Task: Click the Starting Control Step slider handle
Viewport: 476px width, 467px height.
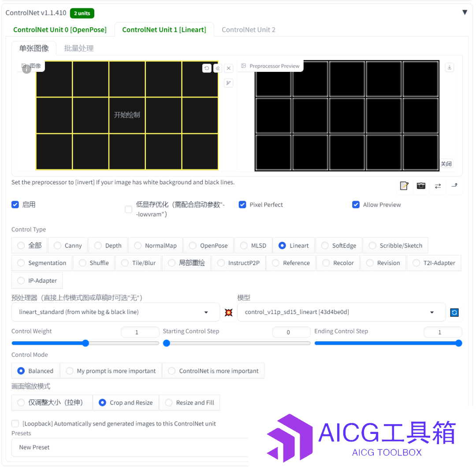Action: [166, 343]
